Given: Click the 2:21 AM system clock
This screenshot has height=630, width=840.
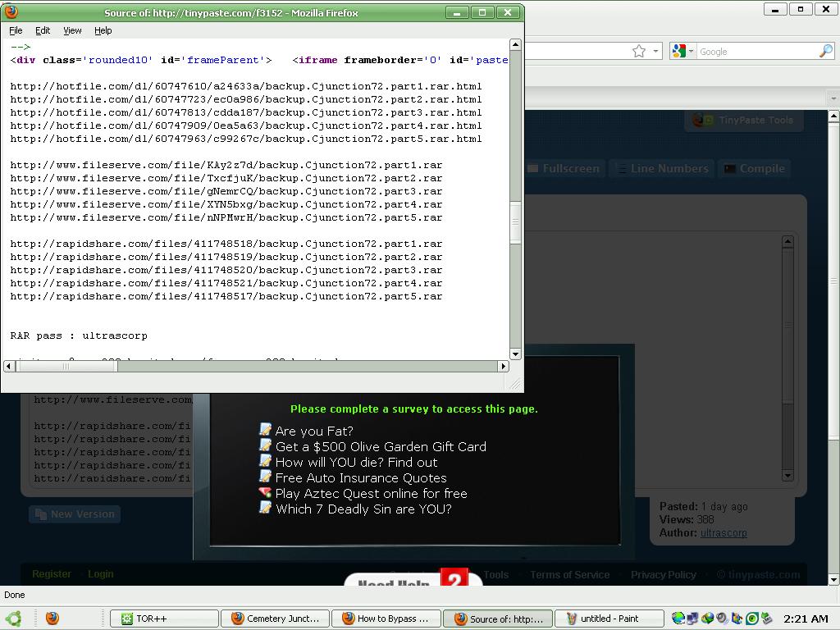Looking at the screenshot, I should pos(806,619).
